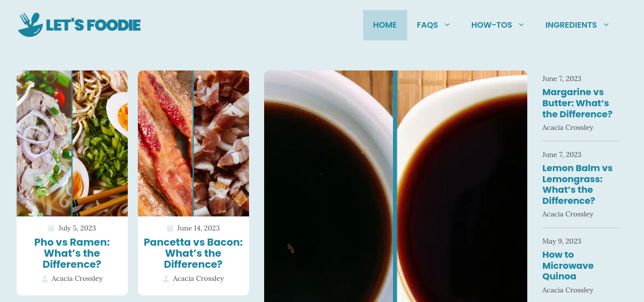Click the calendar icon beside July 5, 2023
The height and width of the screenshot is (302, 644).
click(x=51, y=228)
